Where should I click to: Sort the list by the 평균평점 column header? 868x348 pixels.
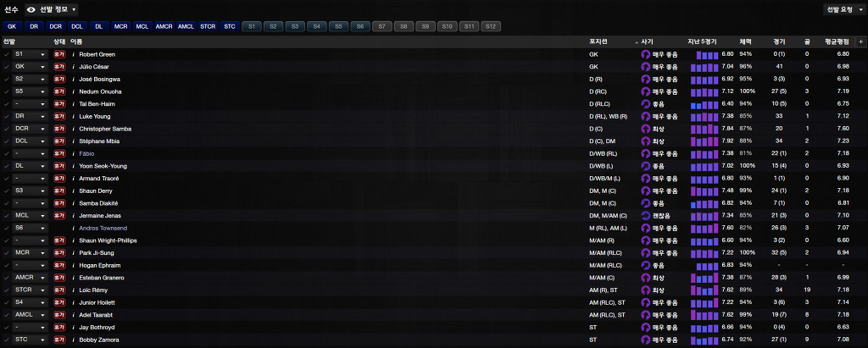pos(837,41)
